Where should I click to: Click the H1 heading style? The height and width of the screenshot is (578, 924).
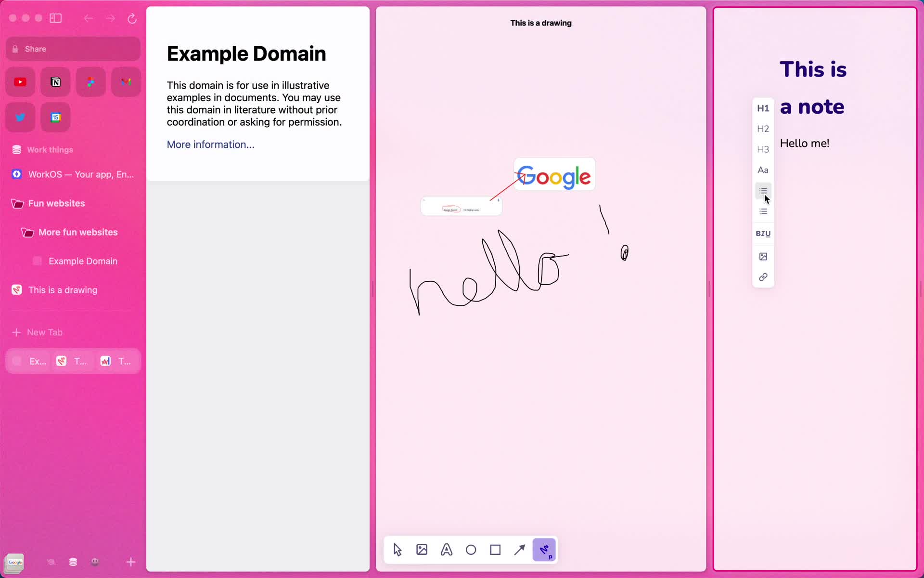click(762, 107)
